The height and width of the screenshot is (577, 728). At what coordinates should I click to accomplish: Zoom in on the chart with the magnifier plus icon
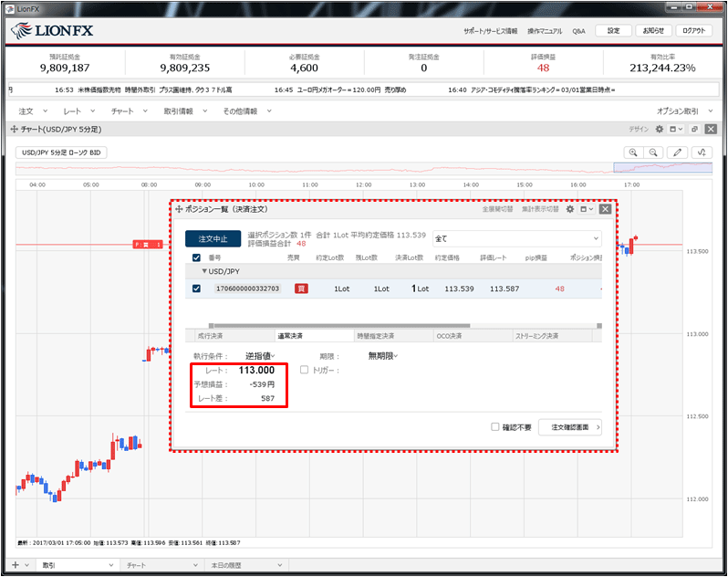[x=633, y=152]
